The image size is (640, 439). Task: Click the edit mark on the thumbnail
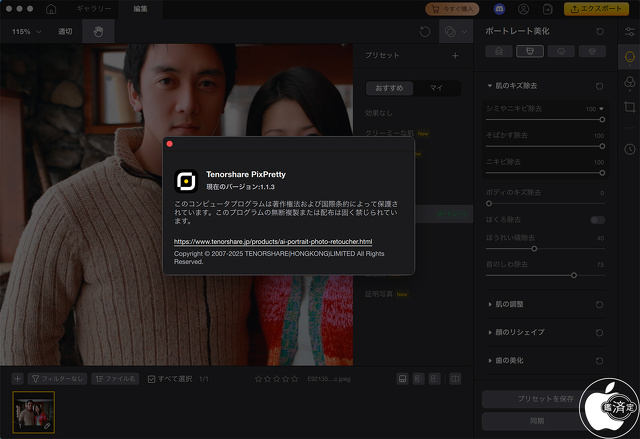47,426
